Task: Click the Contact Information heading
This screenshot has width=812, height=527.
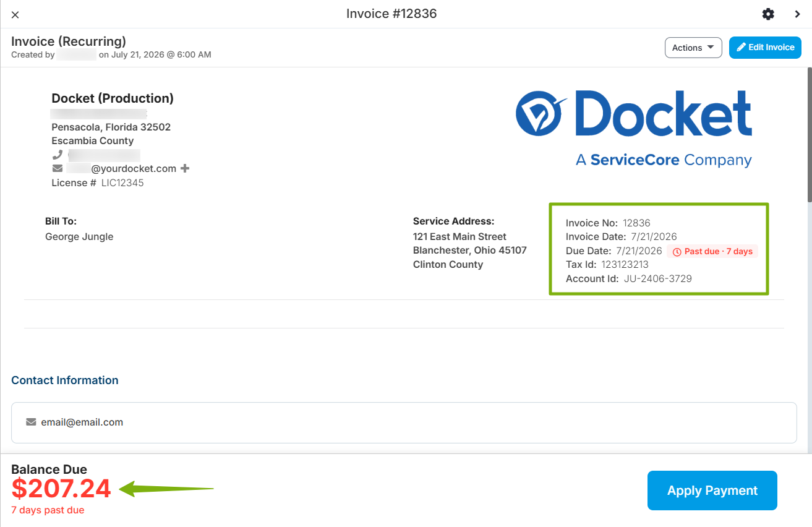Action: point(65,380)
